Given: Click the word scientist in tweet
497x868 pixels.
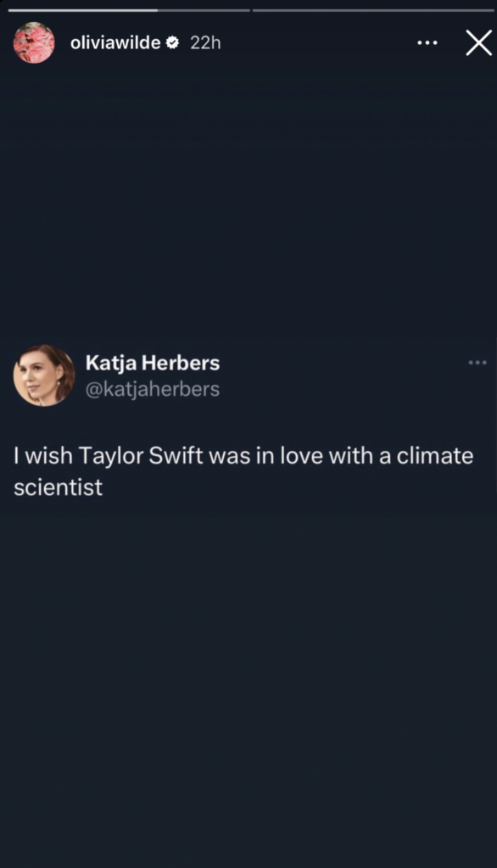Looking at the screenshot, I should (59, 487).
